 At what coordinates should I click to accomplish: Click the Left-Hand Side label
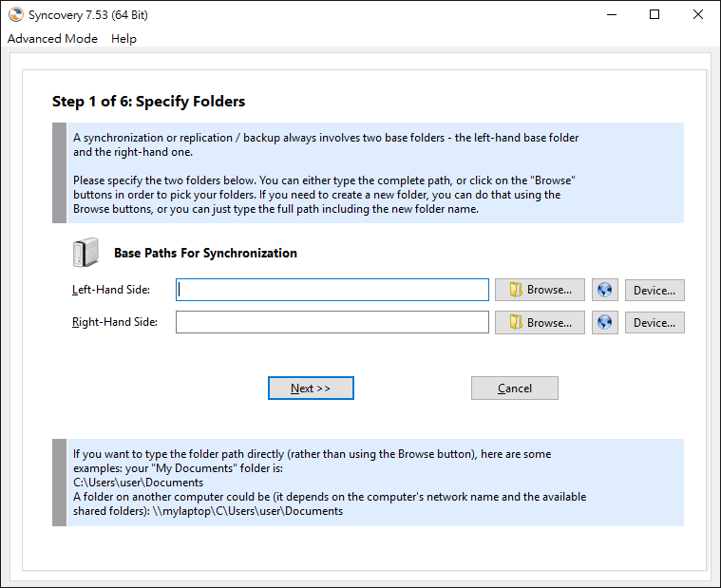tap(111, 290)
